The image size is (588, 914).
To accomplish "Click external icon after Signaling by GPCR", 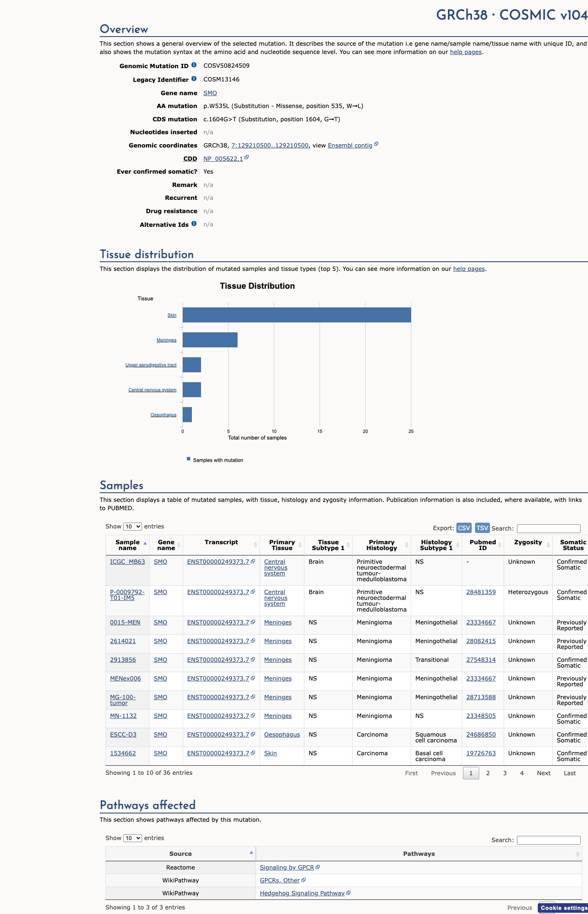I will tap(318, 867).
